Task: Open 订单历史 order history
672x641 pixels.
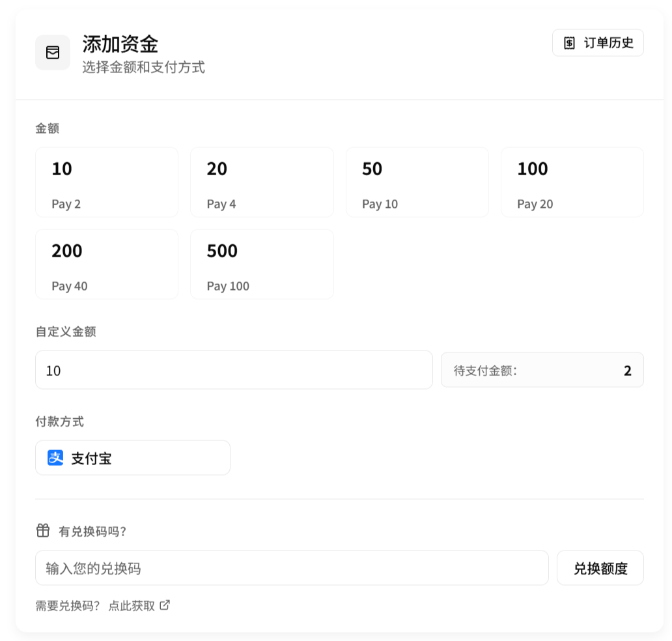Action: [x=598, y=43]
